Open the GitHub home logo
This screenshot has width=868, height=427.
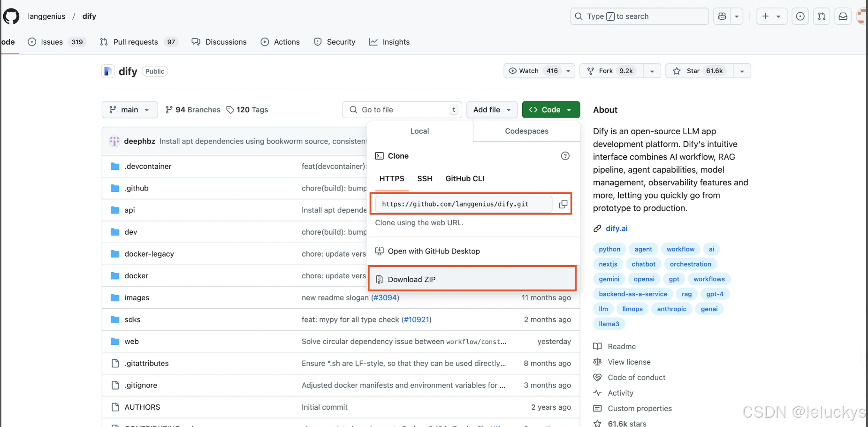click(11, 16)
